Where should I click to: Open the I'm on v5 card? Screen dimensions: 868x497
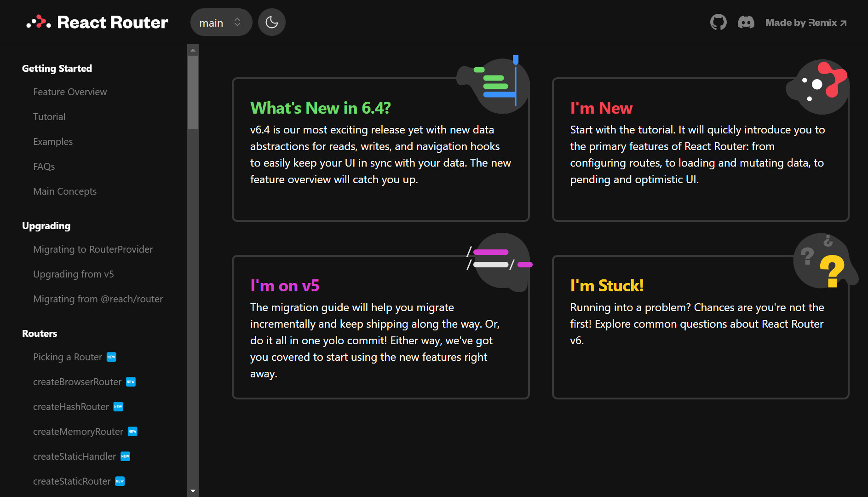pos(381,327)
